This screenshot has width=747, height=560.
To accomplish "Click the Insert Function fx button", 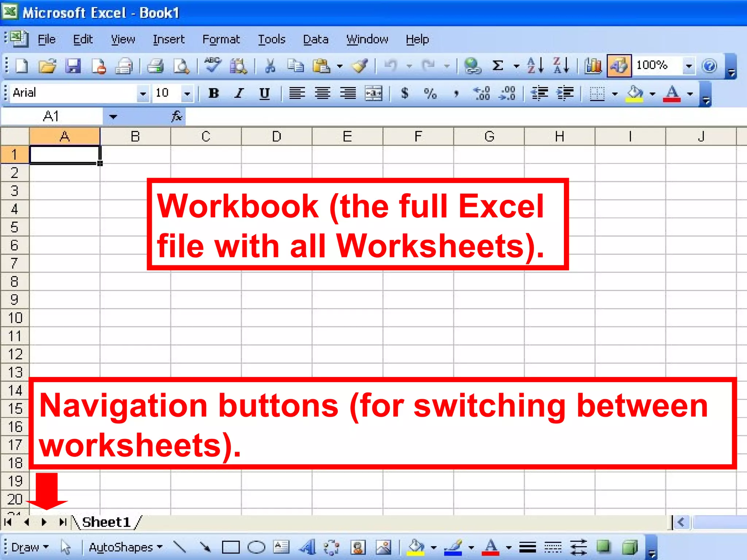I will tap(177, 116).
